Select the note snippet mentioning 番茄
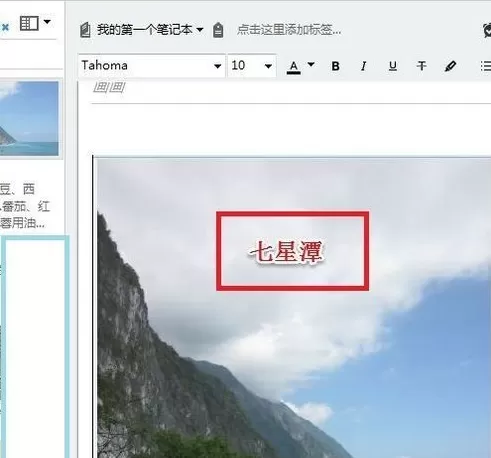491x458 pixels. click(25, 206)
